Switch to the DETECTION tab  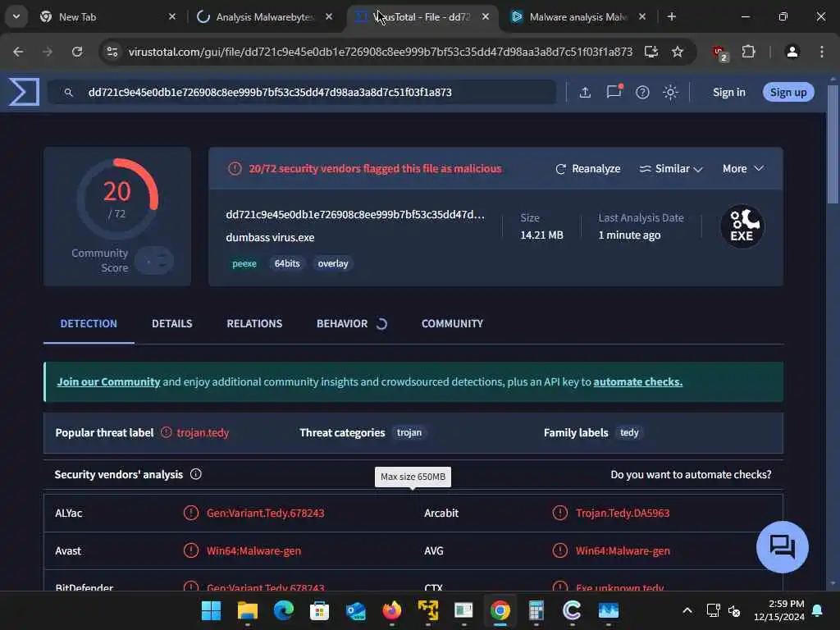pos(89,323)
